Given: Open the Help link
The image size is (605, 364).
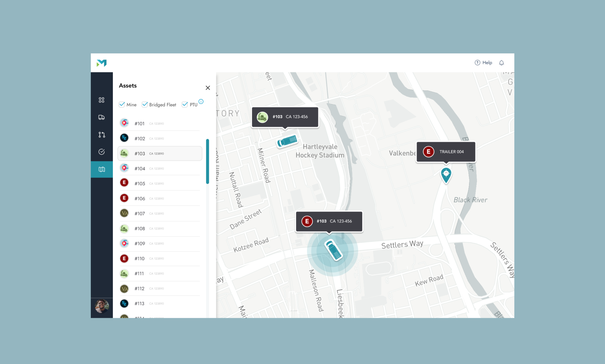Looking at the screenshot, I should click(483, 63).
